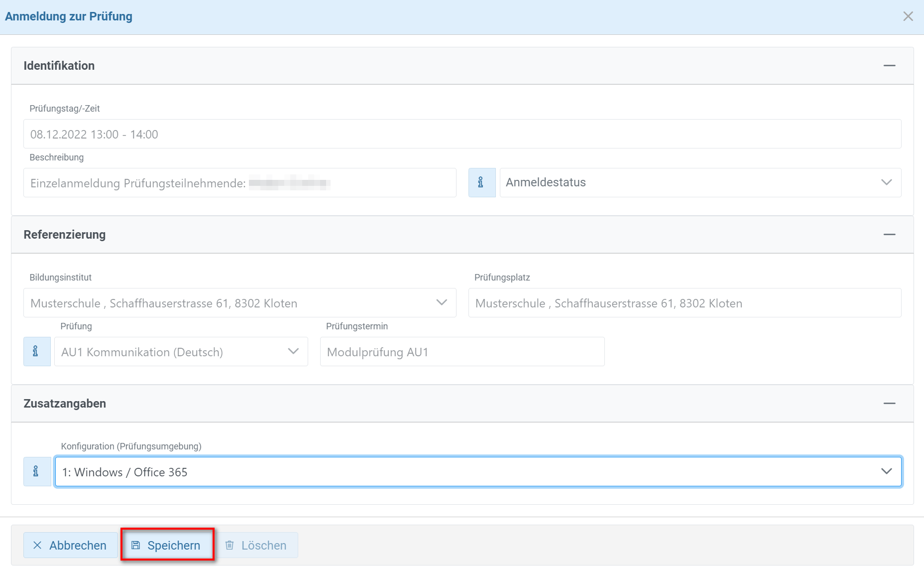Screen dimensions: 924x570
Task: Collapse the Identifikation section
Action: [890, 66]
